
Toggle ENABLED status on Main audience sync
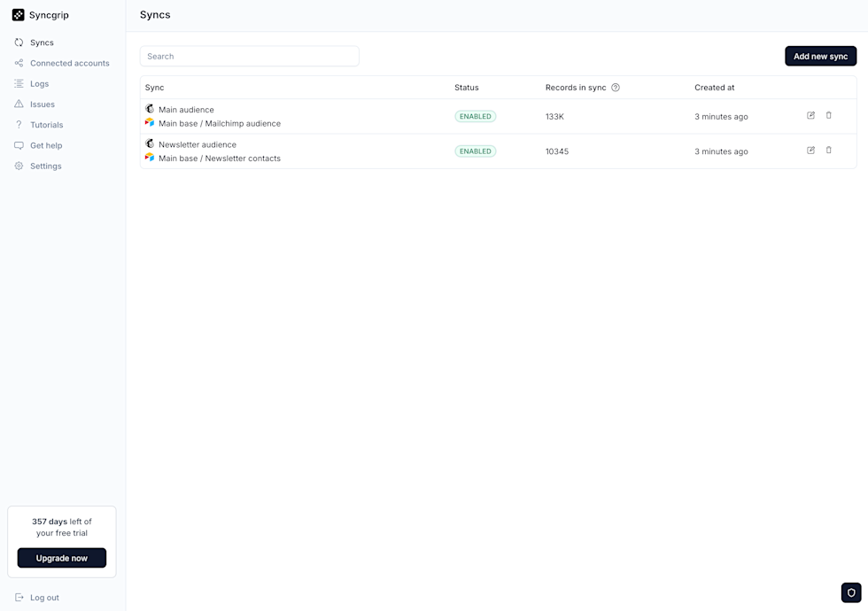pos(475,115)
